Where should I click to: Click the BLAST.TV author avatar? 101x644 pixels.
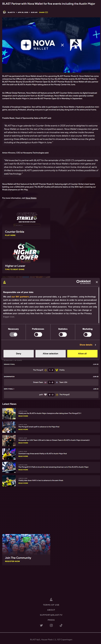[4, 12]
